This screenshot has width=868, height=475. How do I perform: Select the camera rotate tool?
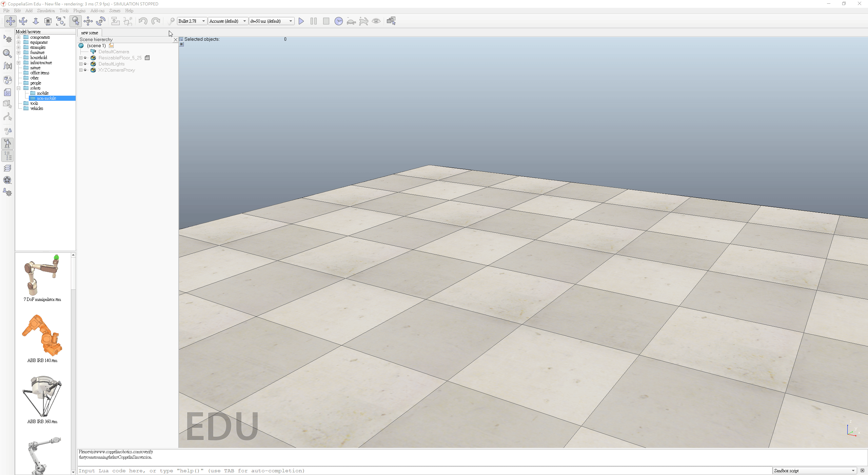[23, 21]
